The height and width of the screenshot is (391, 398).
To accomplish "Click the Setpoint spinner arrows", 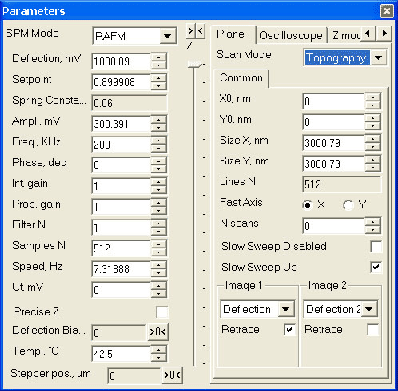I will [x=159, y=82].
